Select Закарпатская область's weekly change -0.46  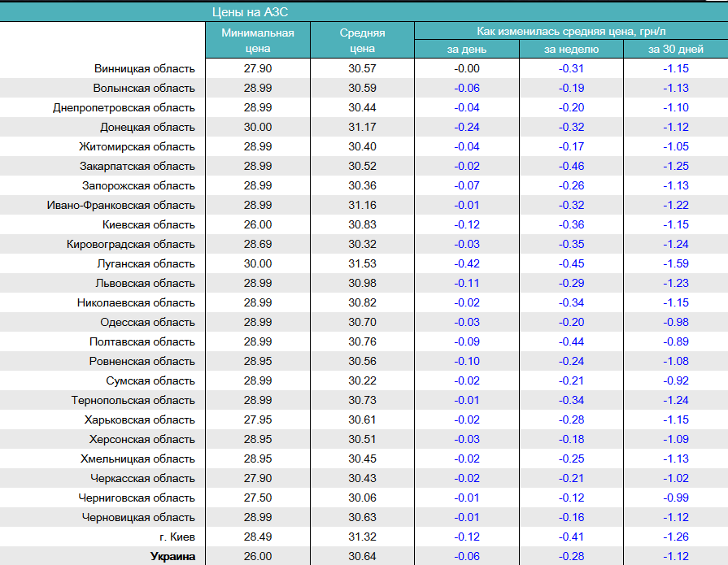[571, 166]
